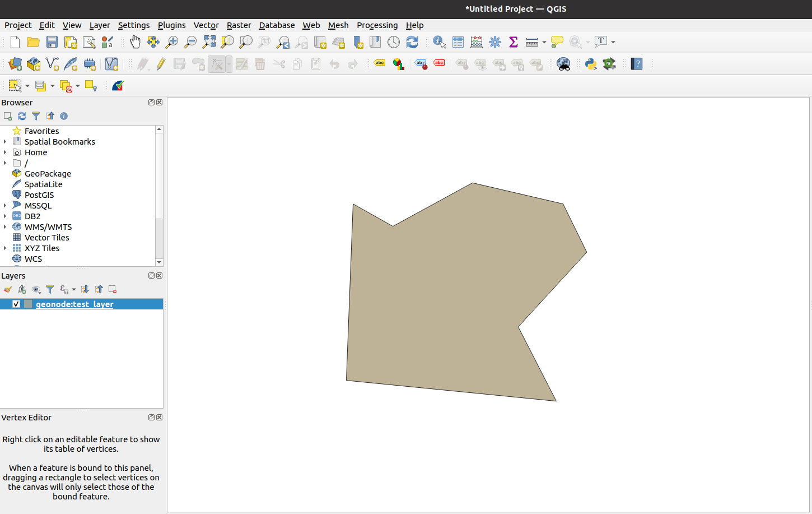Toggle Show Map Tips speech bubble

(x=557, y=42)
